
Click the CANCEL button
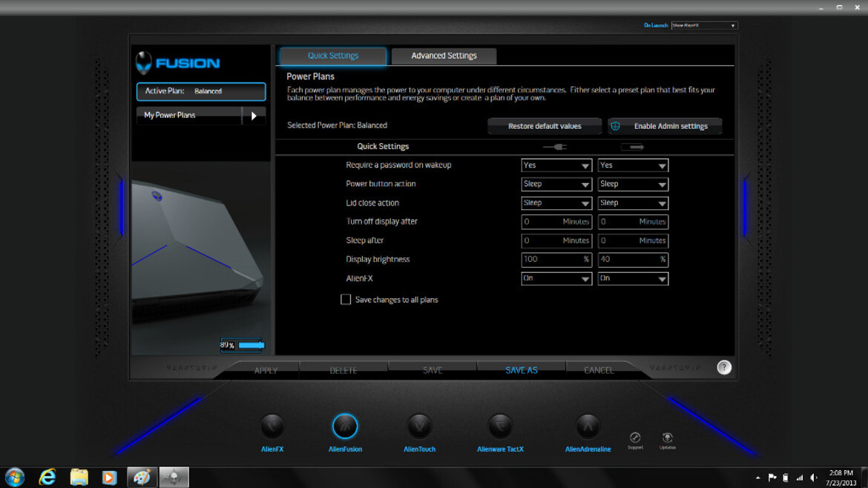(599, 370)
